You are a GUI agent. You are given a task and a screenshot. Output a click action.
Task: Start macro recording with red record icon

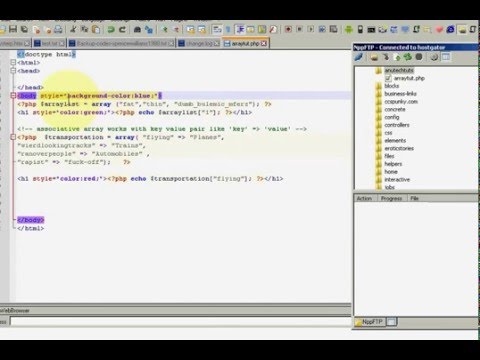[x=288, y=29]
